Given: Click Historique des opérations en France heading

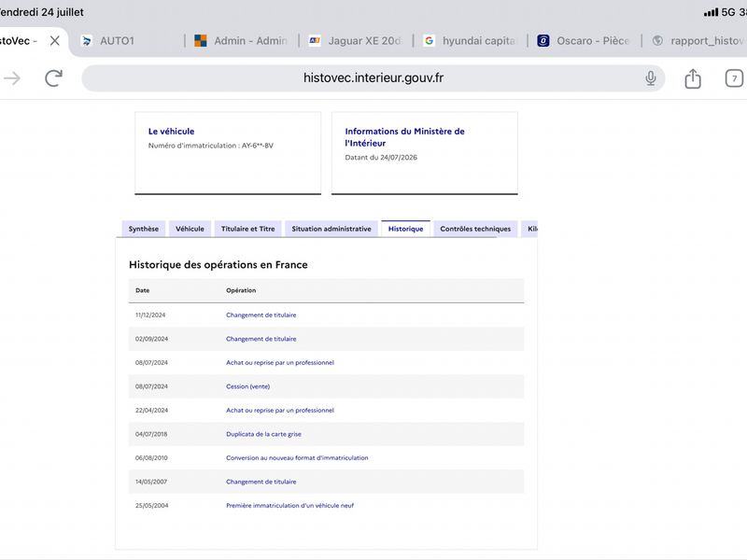Looking at the screenshot, I should (x=218, y=265).
